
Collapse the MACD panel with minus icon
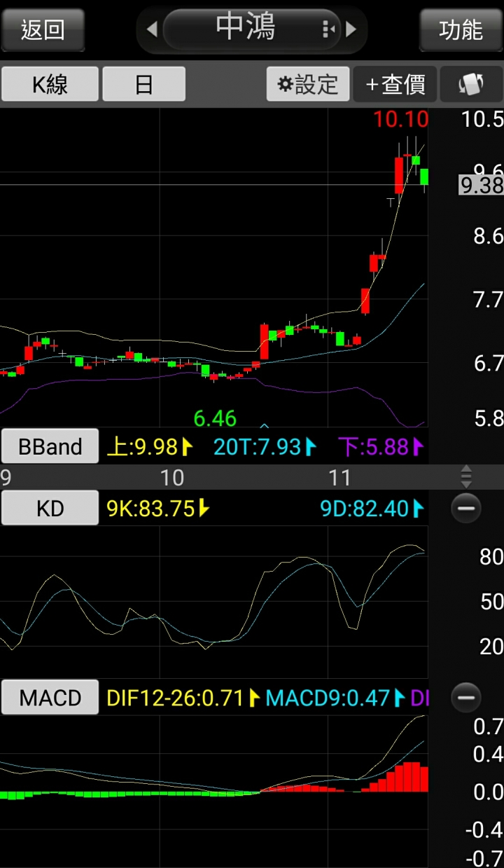[x=466, y=698]
